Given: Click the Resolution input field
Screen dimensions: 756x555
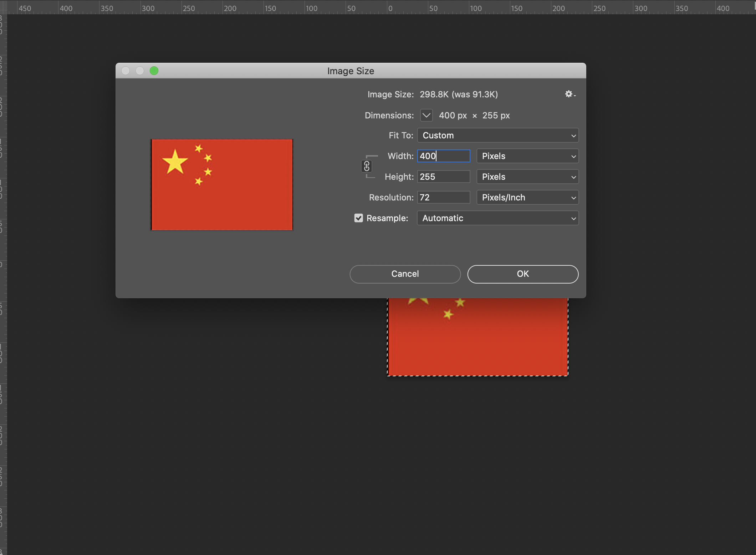Looking at the screenshot, I should tap(444, 198).
